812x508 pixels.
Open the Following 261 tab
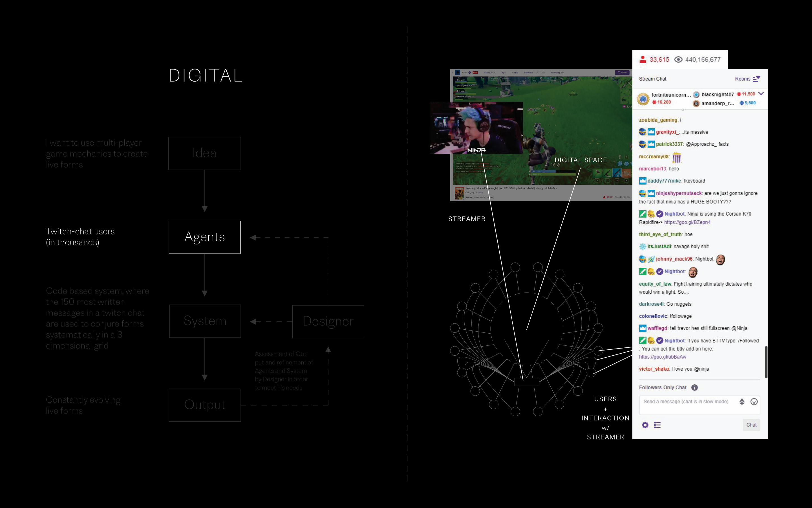tap(557, 73)
